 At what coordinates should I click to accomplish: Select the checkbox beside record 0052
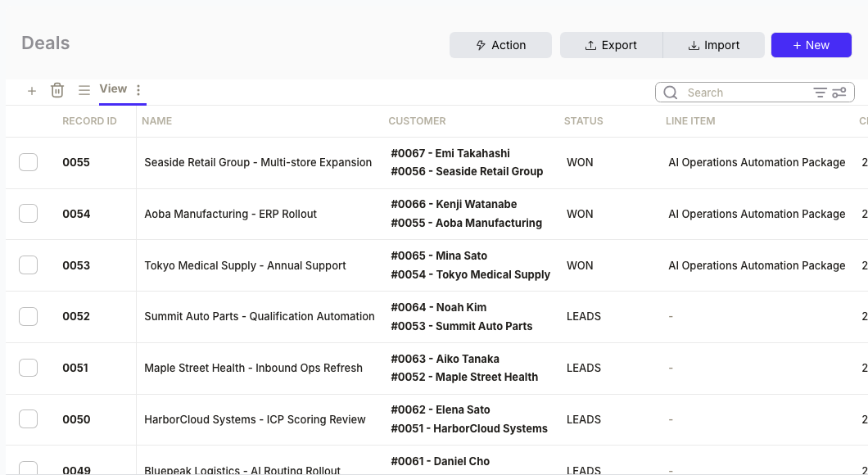pyautogui.click(x=28, y=316)
